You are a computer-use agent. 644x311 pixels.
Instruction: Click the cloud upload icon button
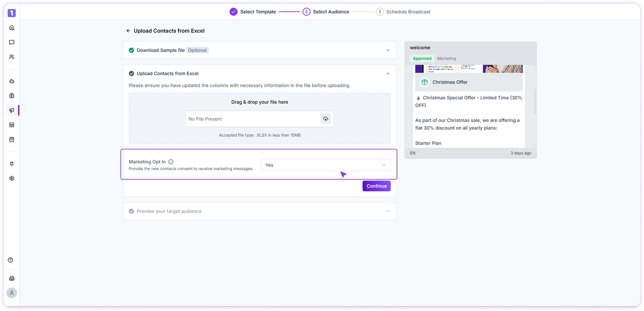point(326,119)
